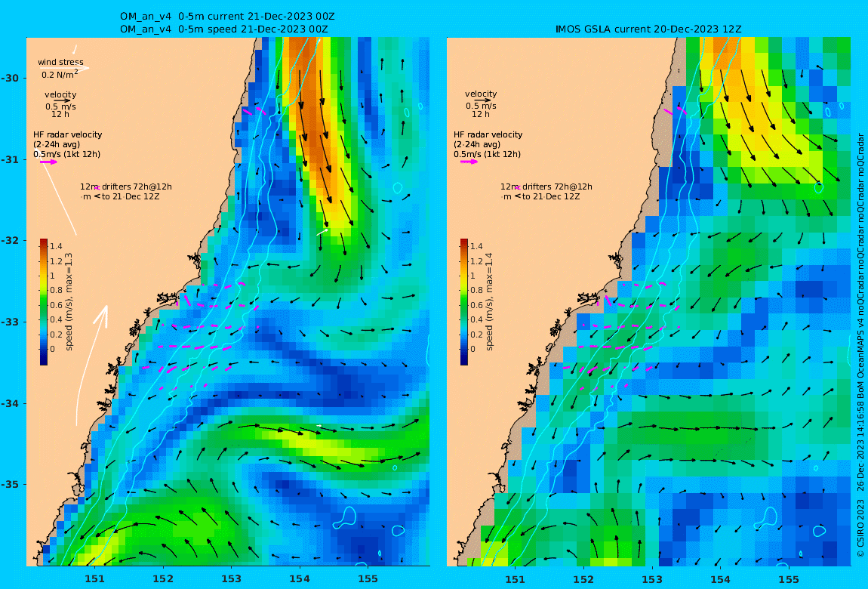
Task: Click '0.5m/s (1kt 12h)' in IMOS GSLA map
Action: tap(487, 155)
